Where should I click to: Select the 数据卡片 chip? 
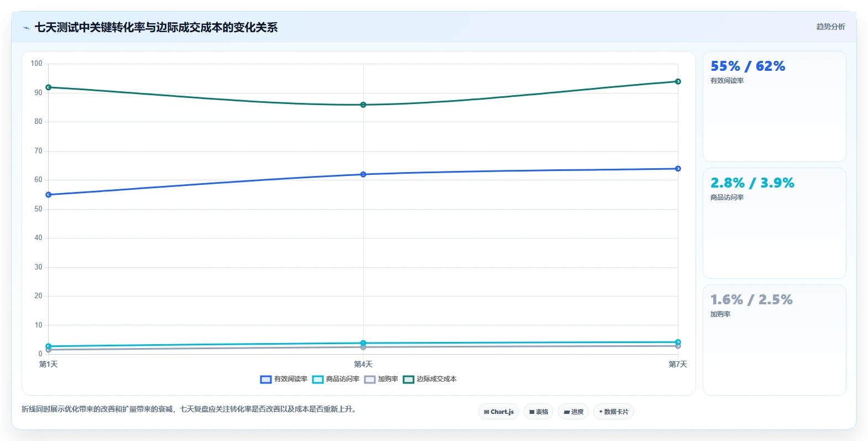614,412
